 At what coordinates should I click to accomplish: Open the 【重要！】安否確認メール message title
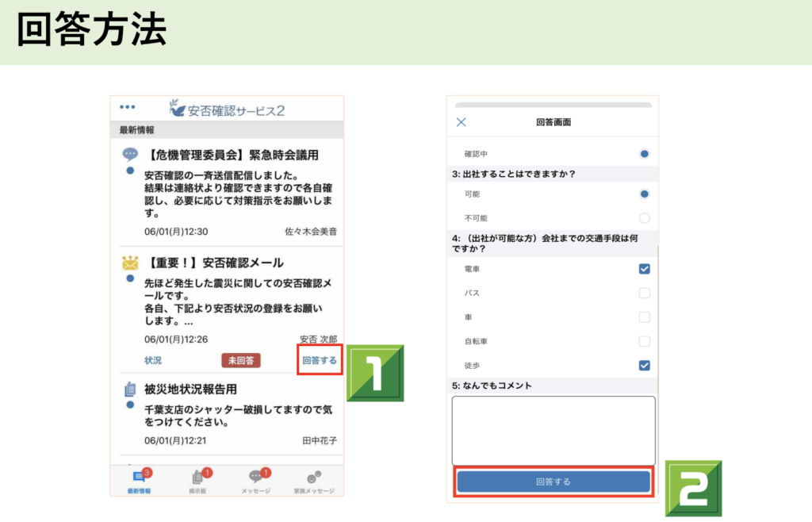(214, 263)
